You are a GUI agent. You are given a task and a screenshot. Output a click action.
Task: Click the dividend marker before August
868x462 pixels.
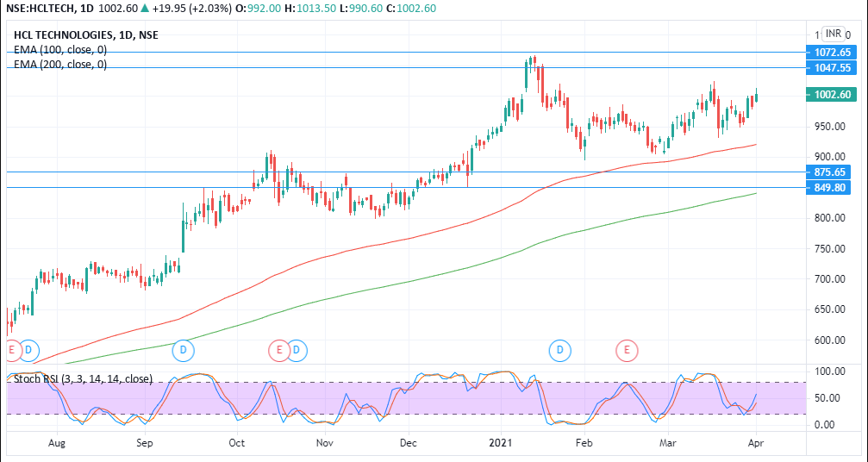[x=28, y=350]
